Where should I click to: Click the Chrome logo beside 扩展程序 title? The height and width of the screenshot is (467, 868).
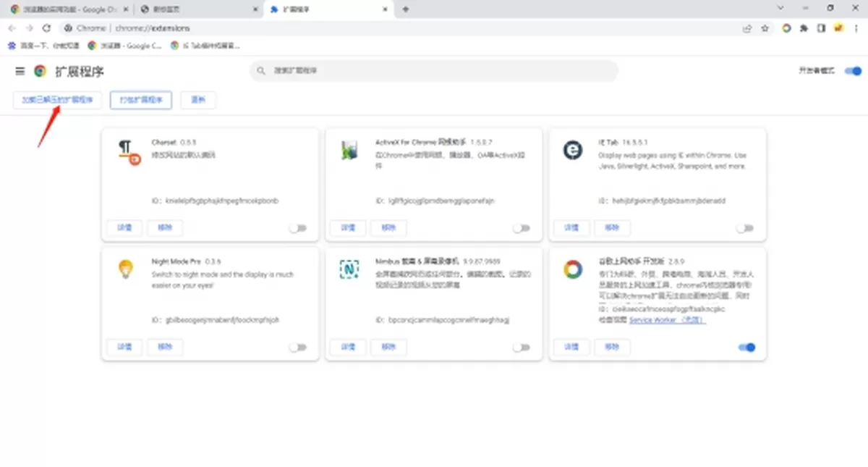click(x=40, y=71)
